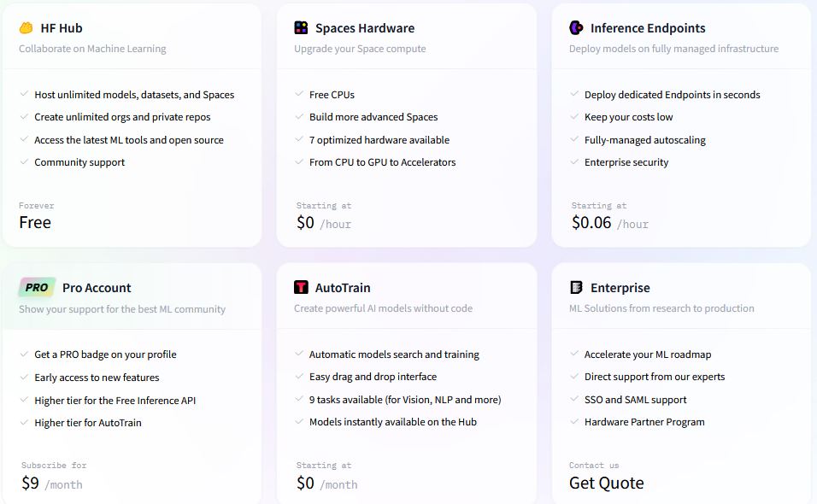Click checkmark beside SSO and SAML support

pyautogui.click(x=574, y=399)
